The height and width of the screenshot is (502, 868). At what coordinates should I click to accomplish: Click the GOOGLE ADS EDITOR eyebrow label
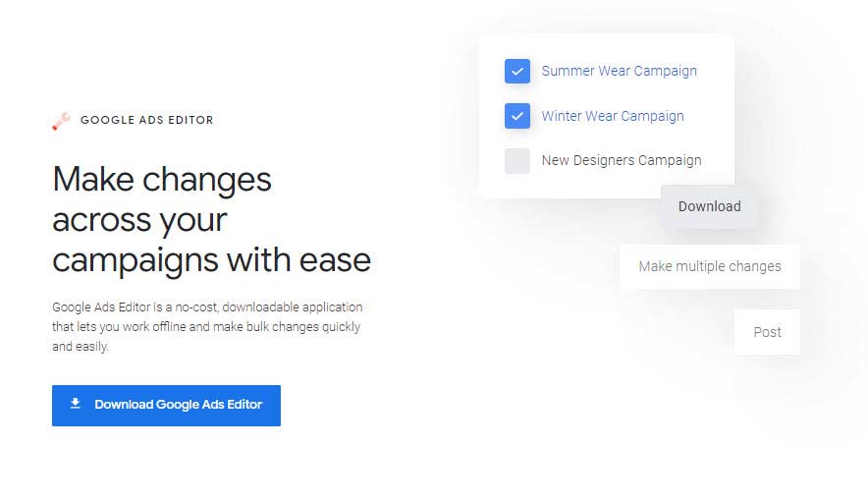tap(146, 120)
